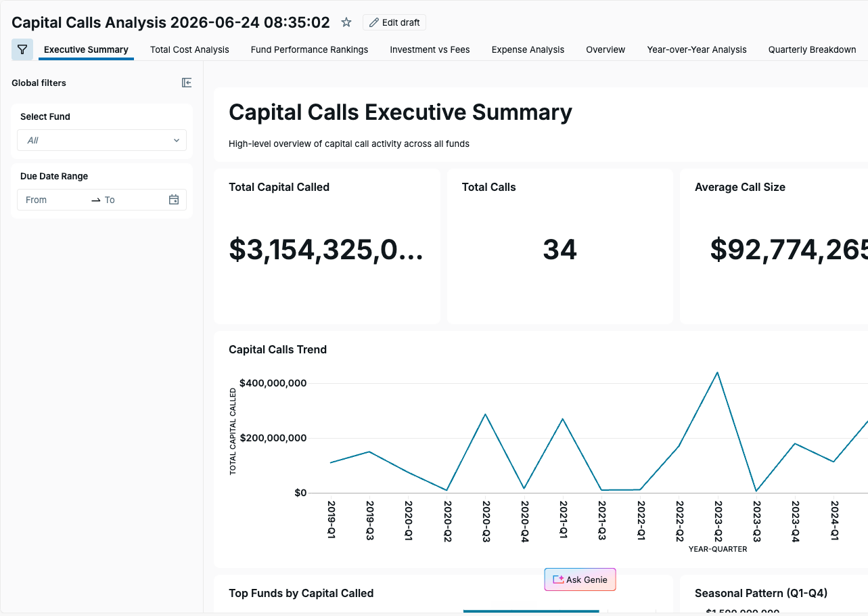Click the Total Calls value 34
Image resolution: width=868 pixels, height=616 pixels.
559,250
